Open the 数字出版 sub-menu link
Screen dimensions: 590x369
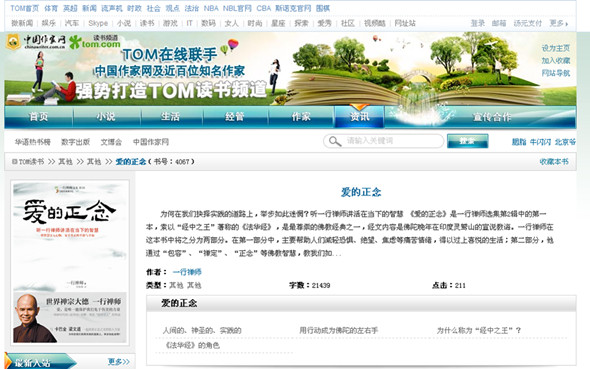pos(75,142)
